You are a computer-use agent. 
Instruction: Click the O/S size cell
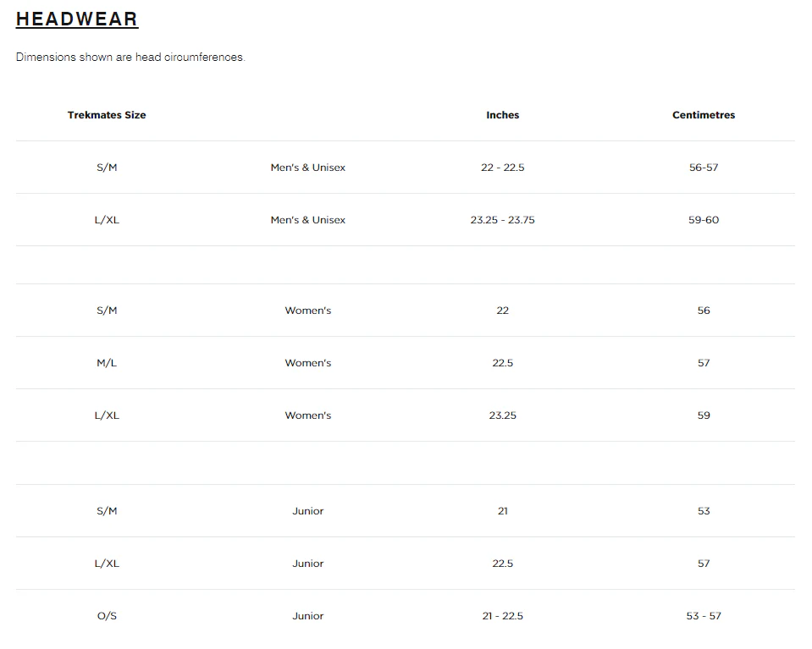tap(107, 616)
